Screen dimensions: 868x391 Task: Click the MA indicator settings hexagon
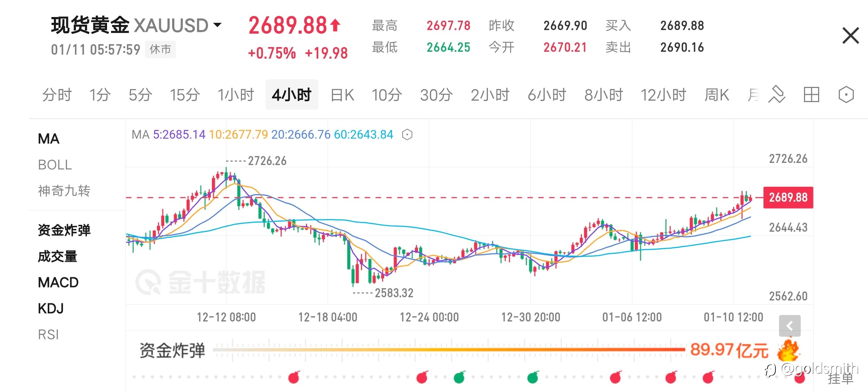click(x=407, y=135)
